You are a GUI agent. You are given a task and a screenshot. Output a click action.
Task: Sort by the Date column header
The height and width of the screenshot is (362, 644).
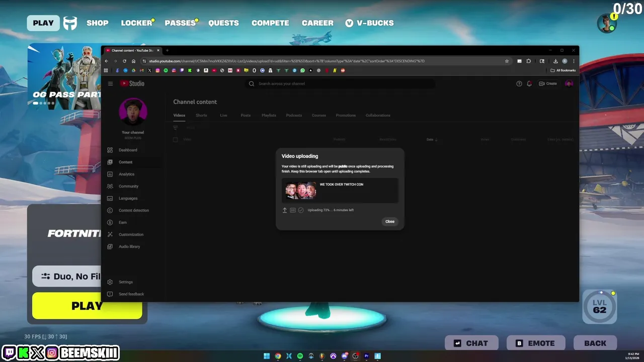click(432, 139)
